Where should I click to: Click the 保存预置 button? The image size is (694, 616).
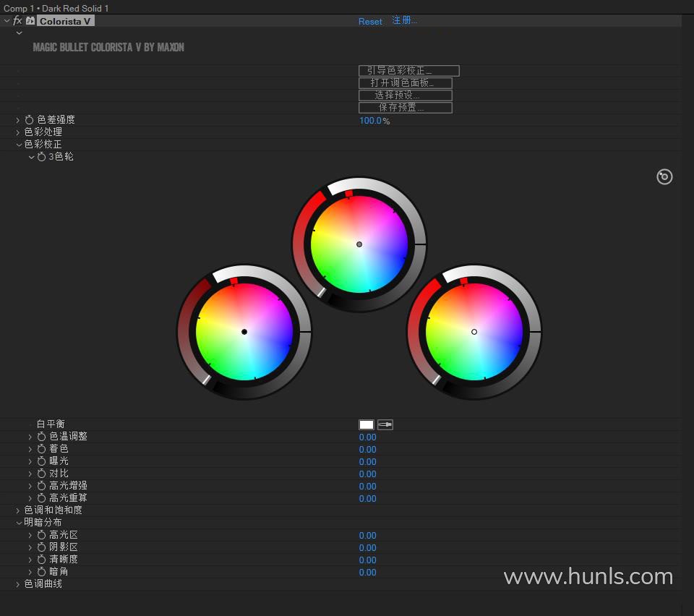(405, 108)
